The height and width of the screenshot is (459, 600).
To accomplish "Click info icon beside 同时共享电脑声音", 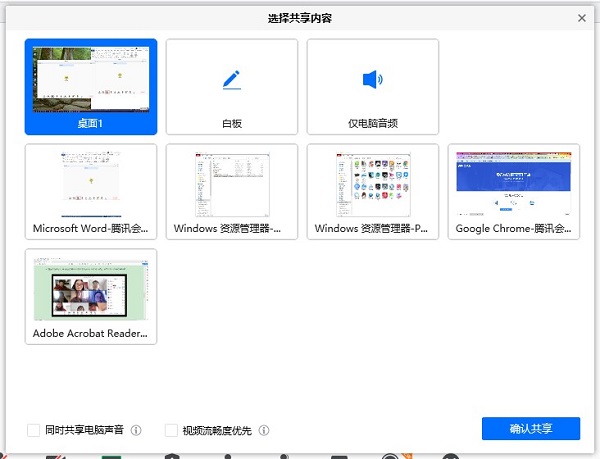I will point(136,431).
